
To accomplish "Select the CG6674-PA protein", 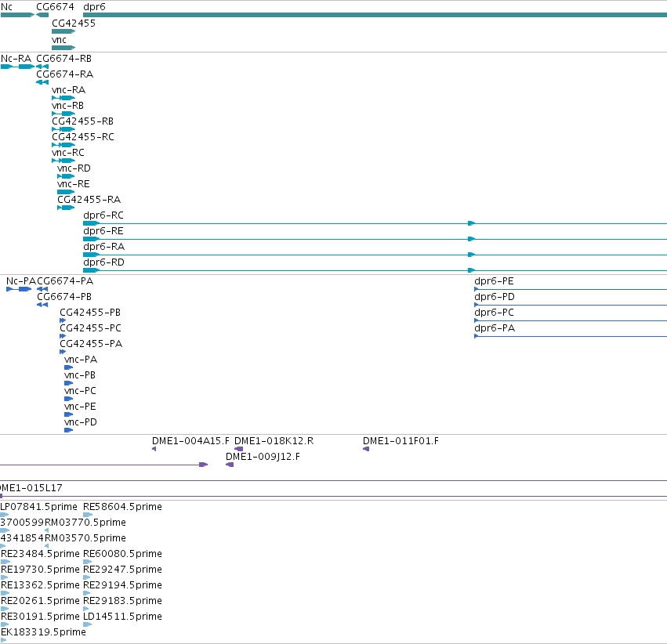I will tap(42, 289).
